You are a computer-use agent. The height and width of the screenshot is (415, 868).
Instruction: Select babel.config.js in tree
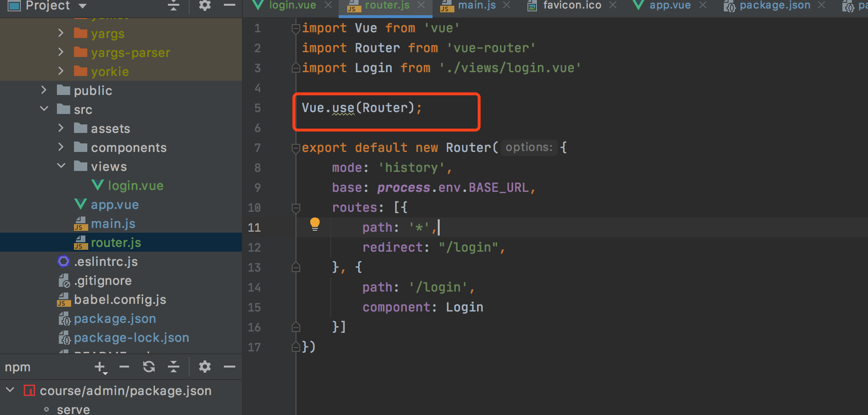[x=120, y=300]
